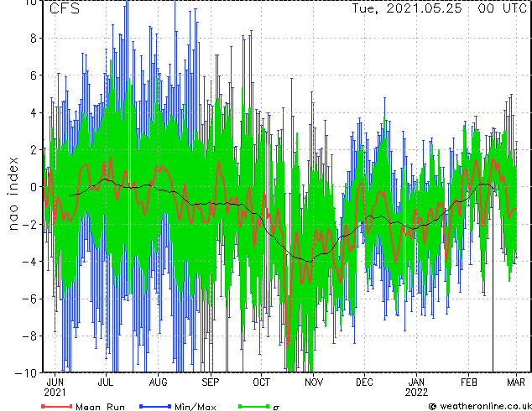Click the black vertical marker line in mid-February

point(493,282)
